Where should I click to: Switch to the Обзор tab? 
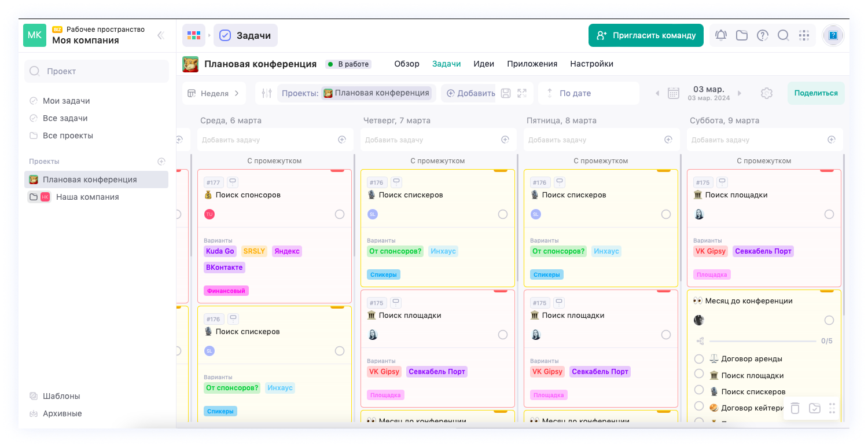[407, 64]
